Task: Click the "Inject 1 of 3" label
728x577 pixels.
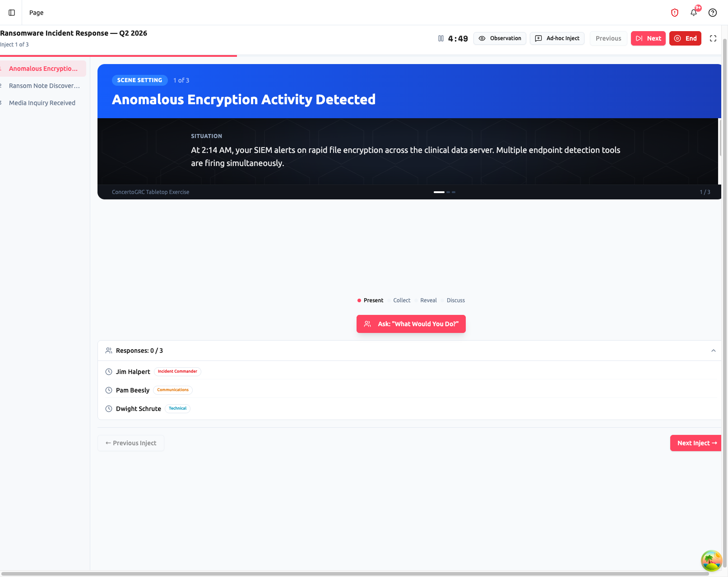Action: (x=14, y=45)
